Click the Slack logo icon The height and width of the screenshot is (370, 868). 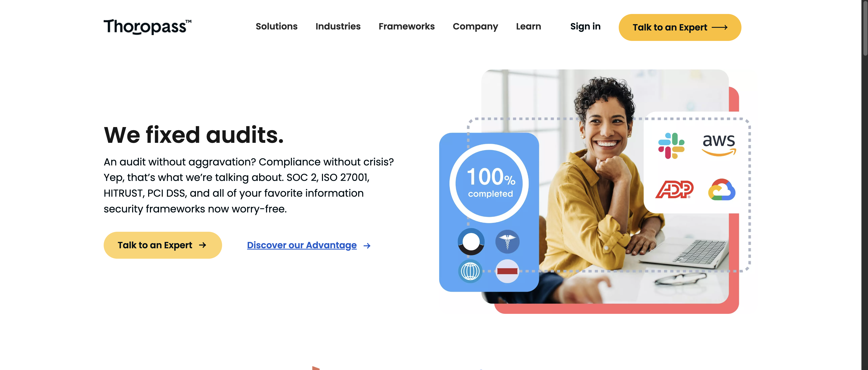(671, 146)
